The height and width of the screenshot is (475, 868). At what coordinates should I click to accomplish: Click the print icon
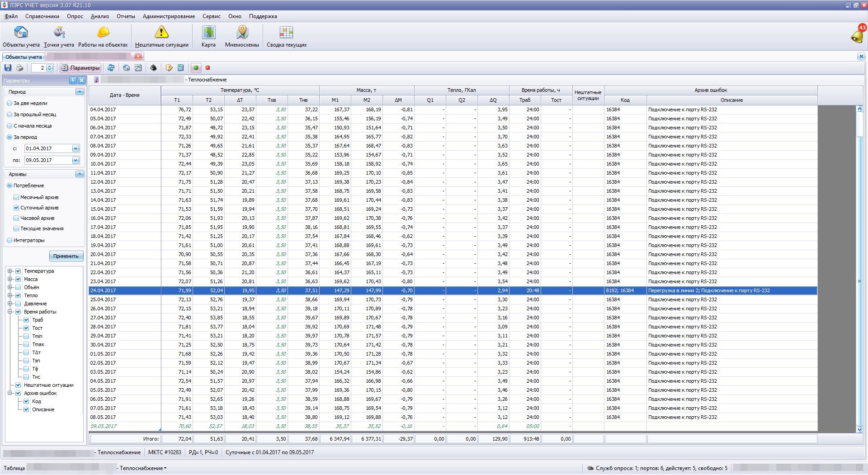point(19,68)
